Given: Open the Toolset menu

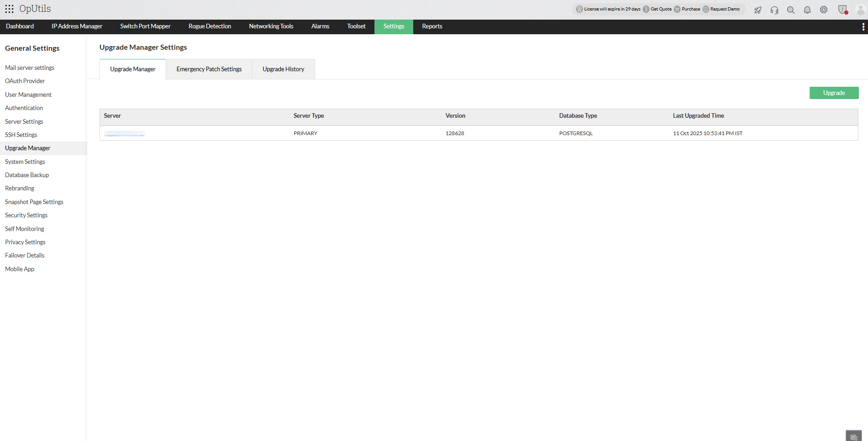Looking at the screenshot, I should coord(357,26).
